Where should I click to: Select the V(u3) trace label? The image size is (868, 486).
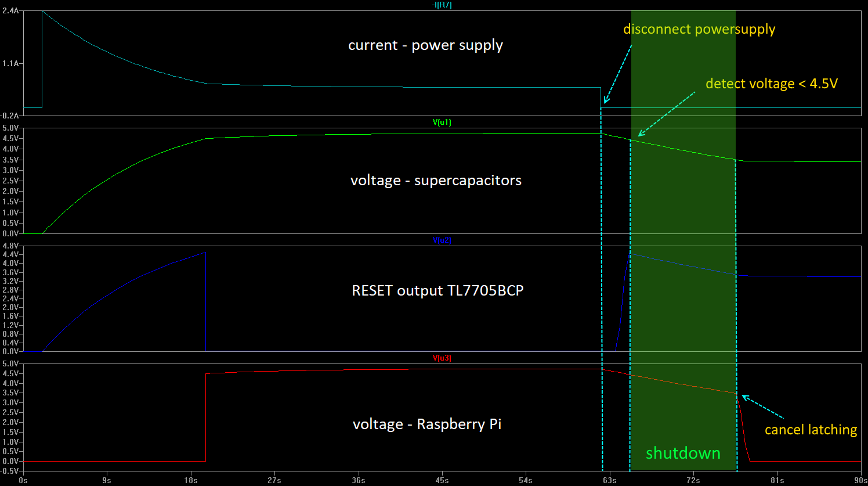click(442, 358)
